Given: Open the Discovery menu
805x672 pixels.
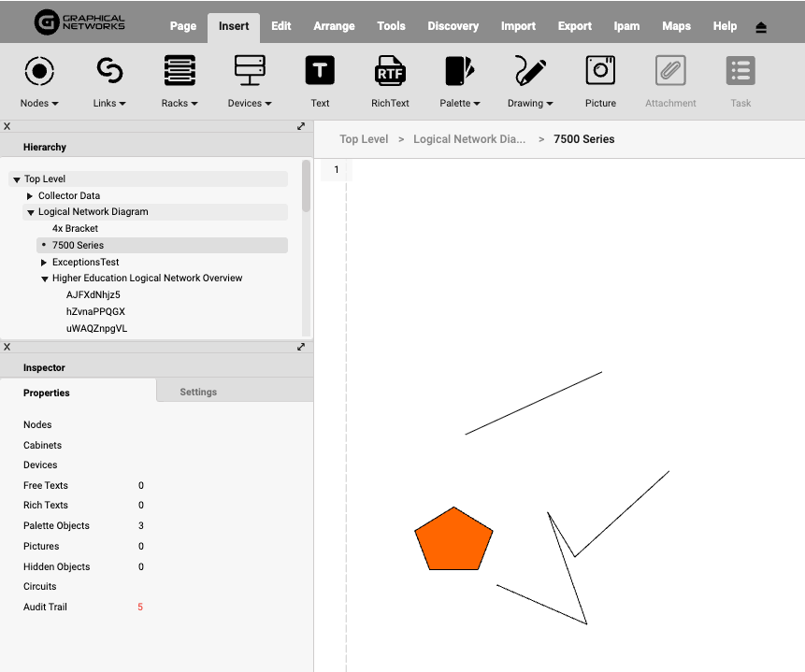Looking at the screenshot, I should pos(453,26).
